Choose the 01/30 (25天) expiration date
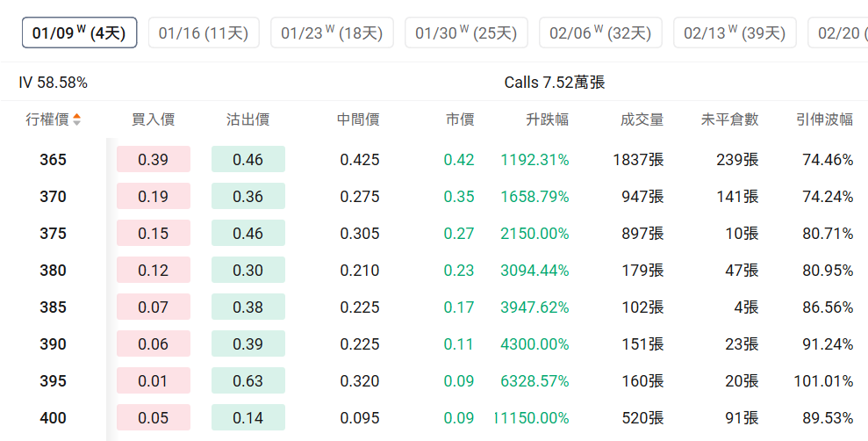 (466, 33)
